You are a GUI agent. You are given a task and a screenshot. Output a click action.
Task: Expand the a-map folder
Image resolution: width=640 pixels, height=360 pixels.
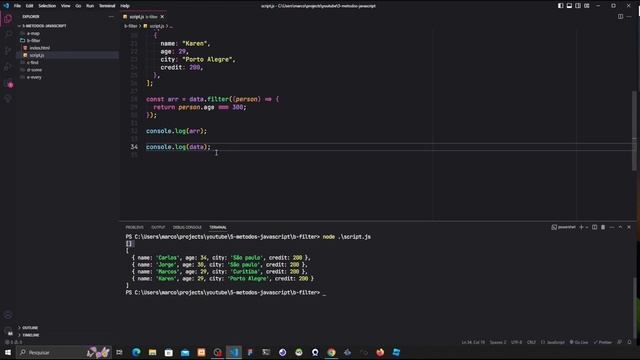point(33,33)
